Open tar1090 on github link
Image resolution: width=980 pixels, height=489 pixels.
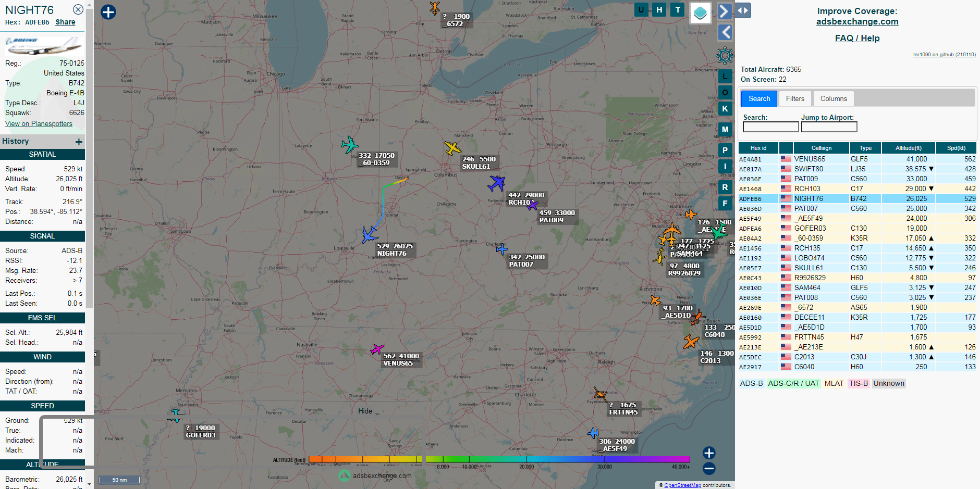(944, 54)
